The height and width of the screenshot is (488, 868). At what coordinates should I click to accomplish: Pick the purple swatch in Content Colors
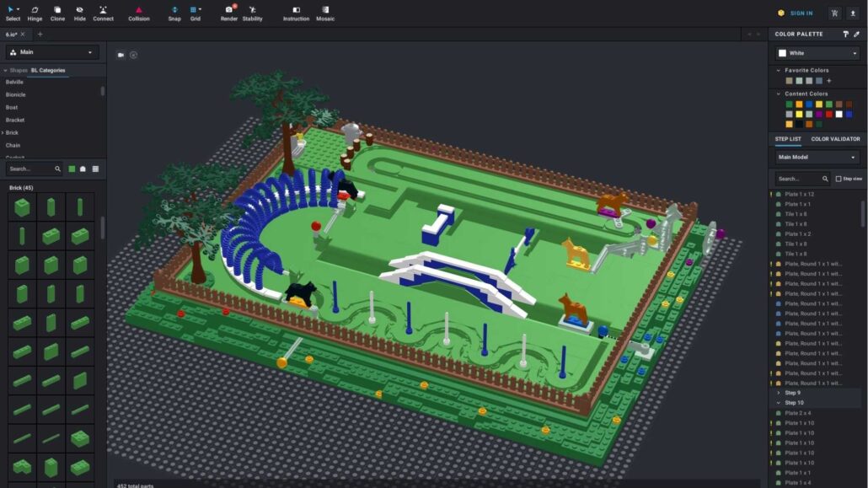tap(818, 114)
